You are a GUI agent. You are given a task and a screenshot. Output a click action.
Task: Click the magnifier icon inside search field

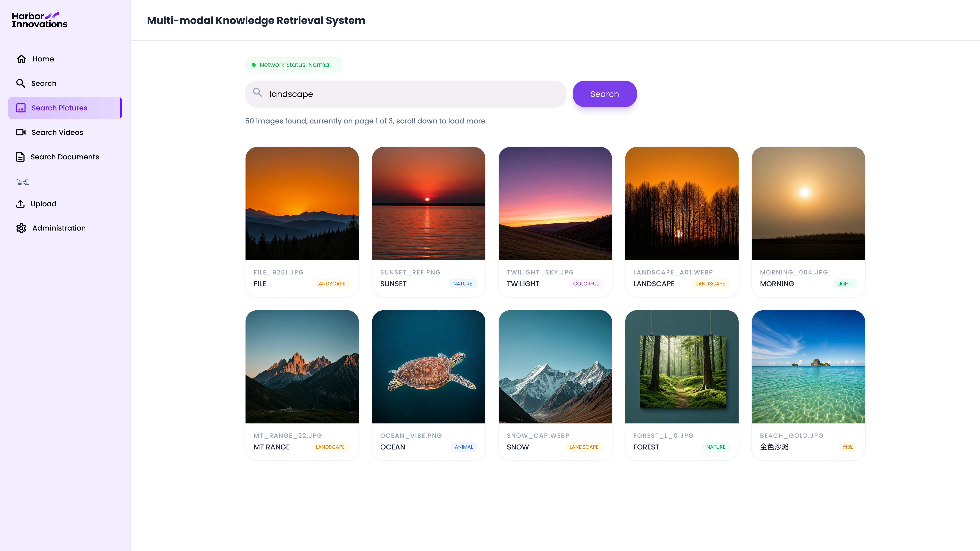(258, 92)
